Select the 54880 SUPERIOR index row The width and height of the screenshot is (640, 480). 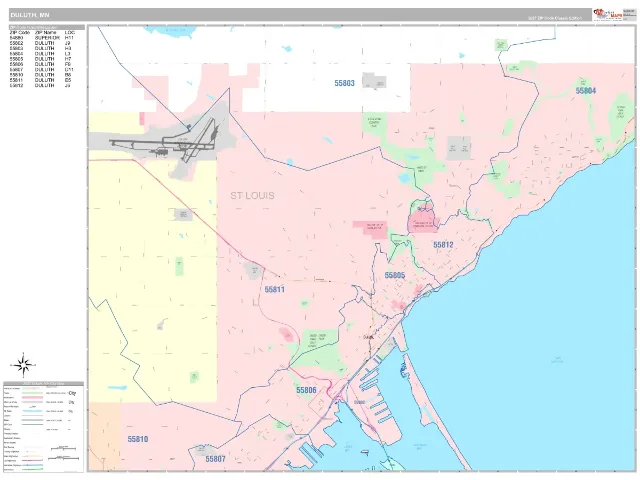click(x=42, y=38)
